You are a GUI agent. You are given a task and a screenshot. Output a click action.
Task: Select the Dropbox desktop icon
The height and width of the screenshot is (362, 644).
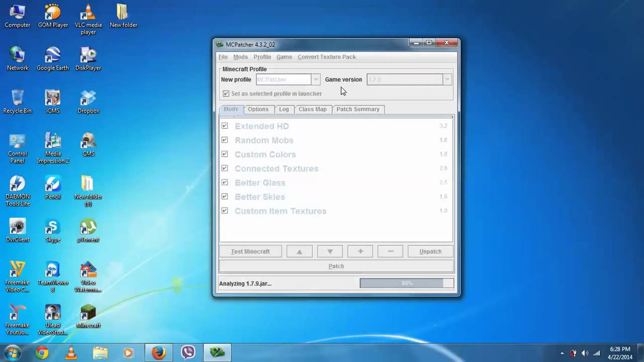88,102
